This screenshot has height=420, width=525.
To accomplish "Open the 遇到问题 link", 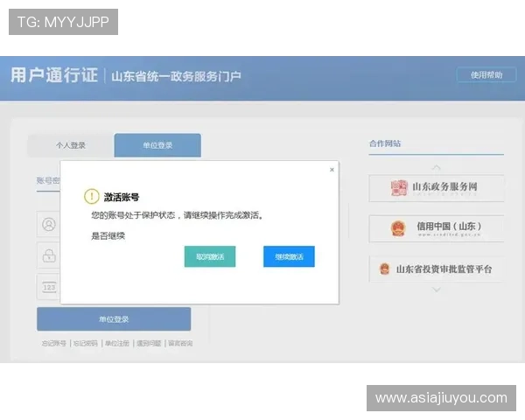I will [x=149, y=343].
